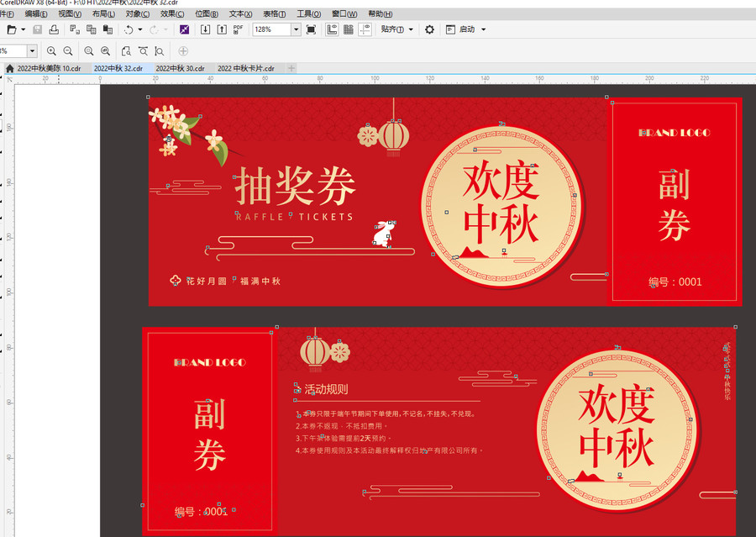Open the 工具(O) menu

pyautogui.click(x=308, y=14)
